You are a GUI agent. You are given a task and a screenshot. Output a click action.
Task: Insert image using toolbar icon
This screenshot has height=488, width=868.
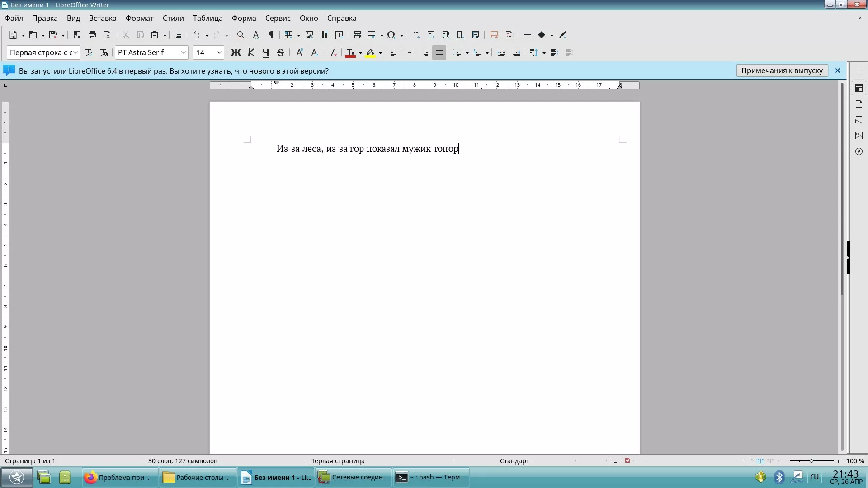(309, 35)
